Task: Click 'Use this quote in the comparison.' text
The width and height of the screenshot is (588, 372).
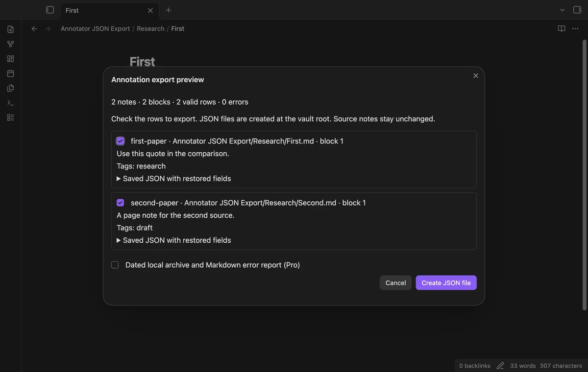Action: click(x=173, y=154)
